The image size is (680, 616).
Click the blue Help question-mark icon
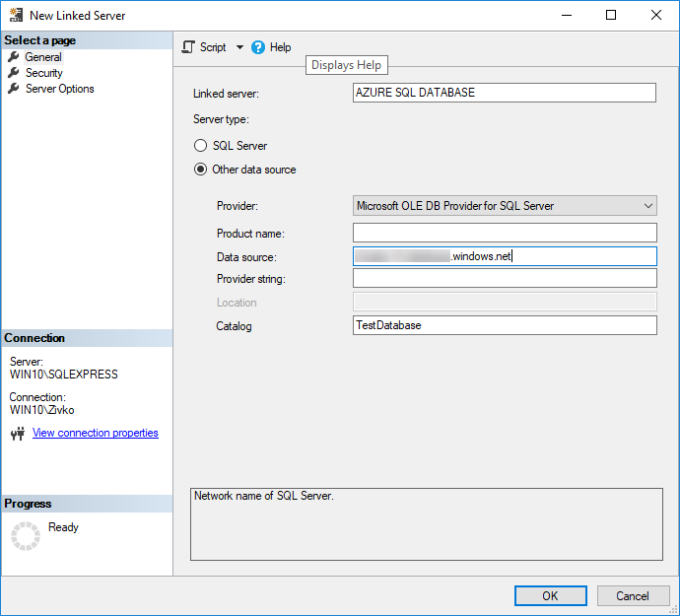coord(258,47)
